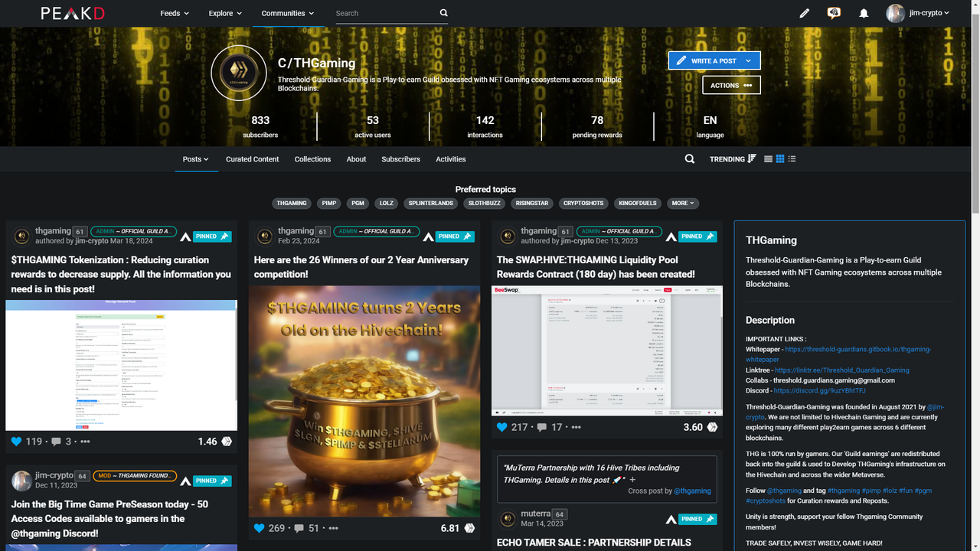980x551 pixels.
Task: Open the Activities tab
Action: 451,159
